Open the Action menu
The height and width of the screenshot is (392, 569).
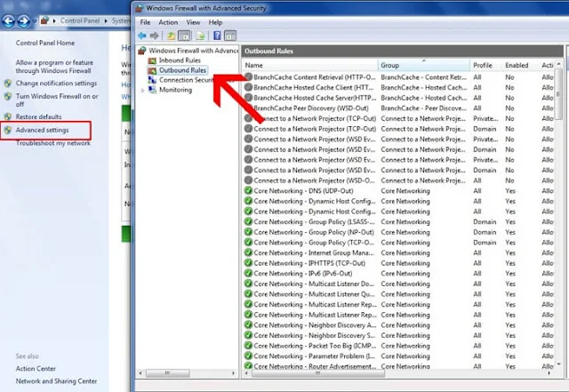[168, 22]
